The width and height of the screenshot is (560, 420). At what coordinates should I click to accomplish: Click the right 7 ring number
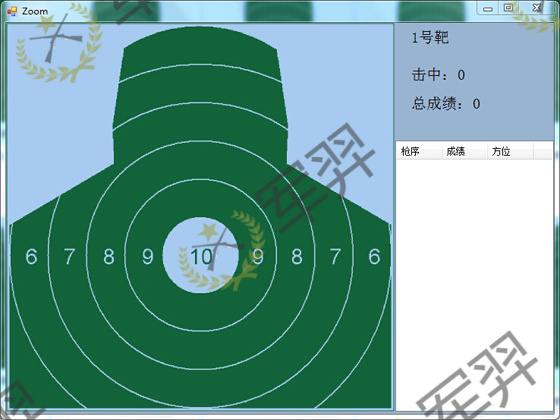[335, 256]
